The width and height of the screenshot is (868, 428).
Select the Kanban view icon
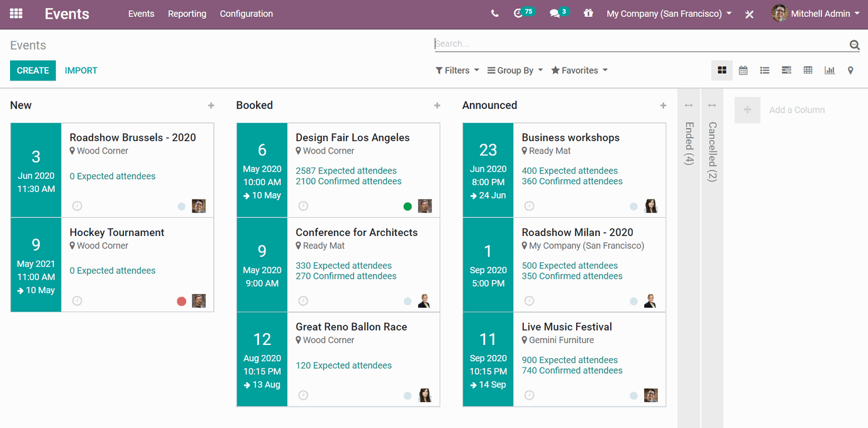click(x=721, y=70)
